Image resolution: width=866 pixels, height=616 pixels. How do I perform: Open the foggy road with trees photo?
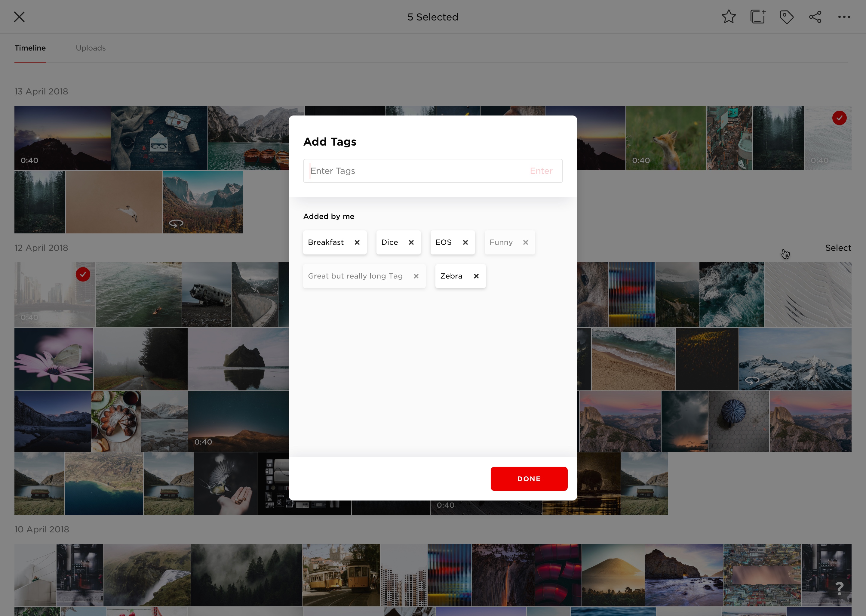point(140,359)
